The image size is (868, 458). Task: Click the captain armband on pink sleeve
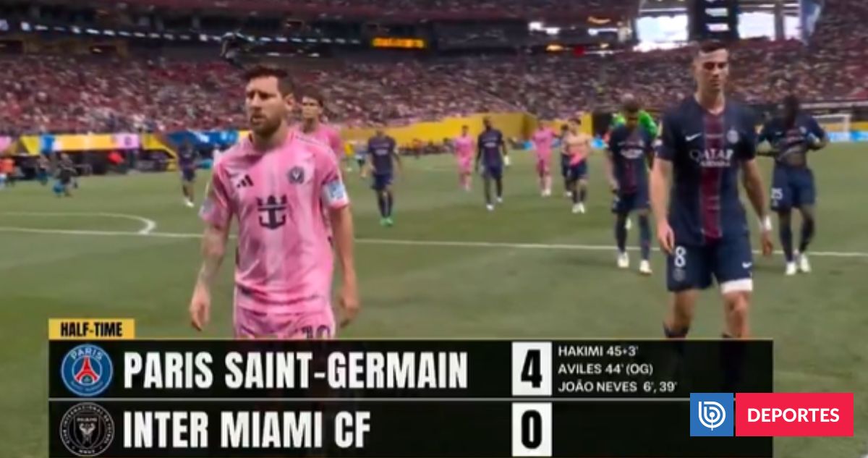point(334,192)
